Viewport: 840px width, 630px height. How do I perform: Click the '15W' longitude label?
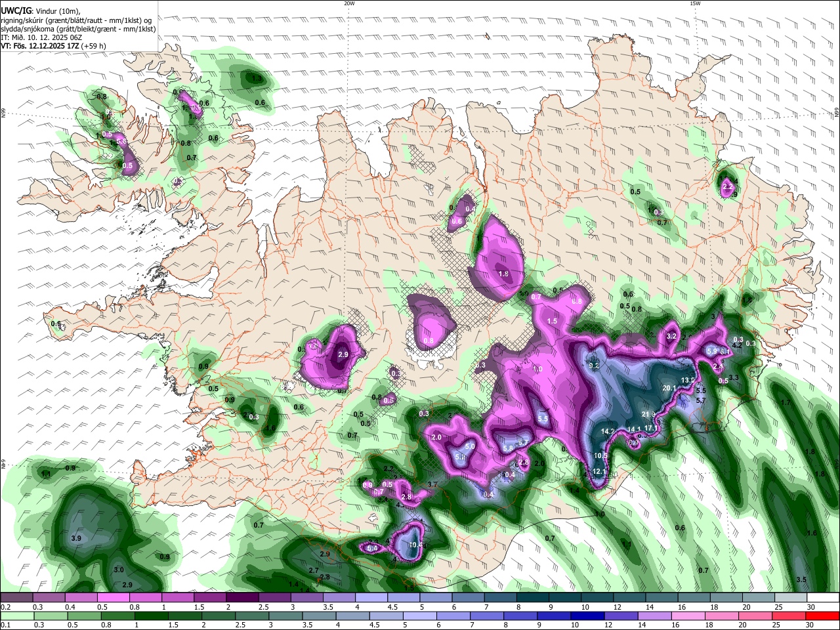point(695,3)
